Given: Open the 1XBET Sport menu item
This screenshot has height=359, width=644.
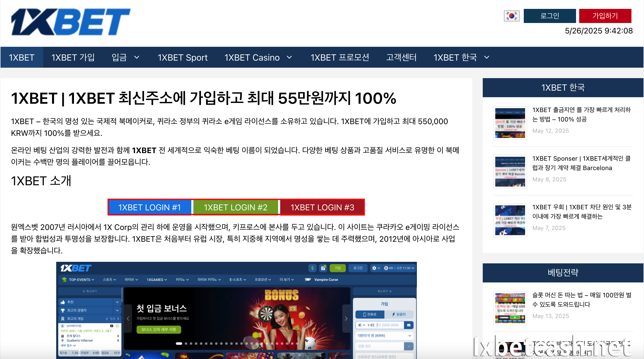Looking at the screenshot, I should (x=182, y=57).
